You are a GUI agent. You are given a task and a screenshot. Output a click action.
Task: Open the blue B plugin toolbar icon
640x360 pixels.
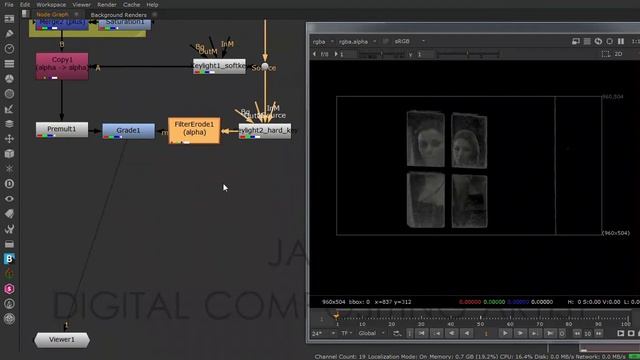[9, 259]
